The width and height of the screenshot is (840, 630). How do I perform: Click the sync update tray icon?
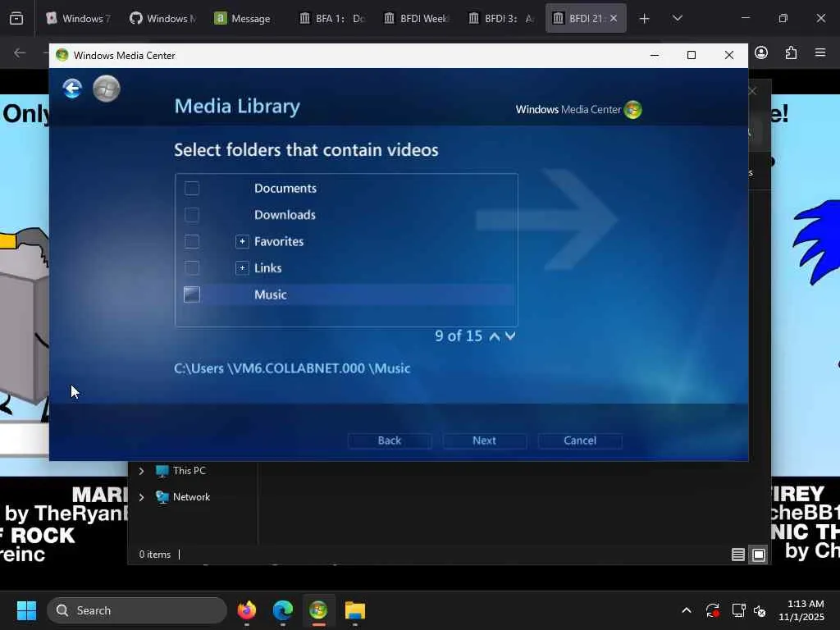713,610
